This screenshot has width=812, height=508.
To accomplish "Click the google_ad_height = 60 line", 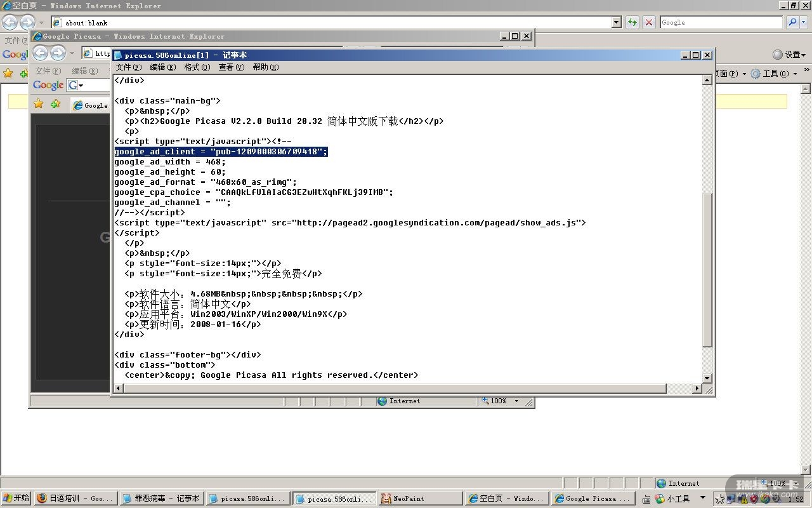I will pos(170,172).
